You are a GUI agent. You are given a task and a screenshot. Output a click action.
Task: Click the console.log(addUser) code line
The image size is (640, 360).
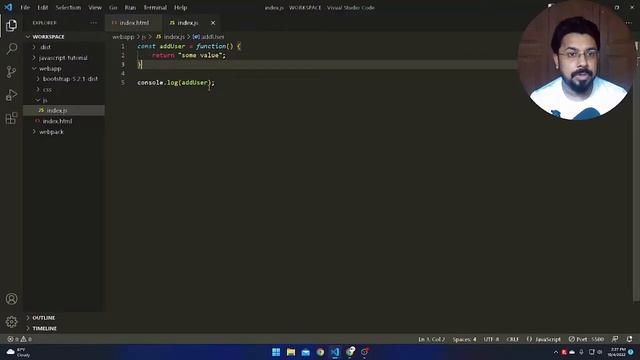pos(176,82)
